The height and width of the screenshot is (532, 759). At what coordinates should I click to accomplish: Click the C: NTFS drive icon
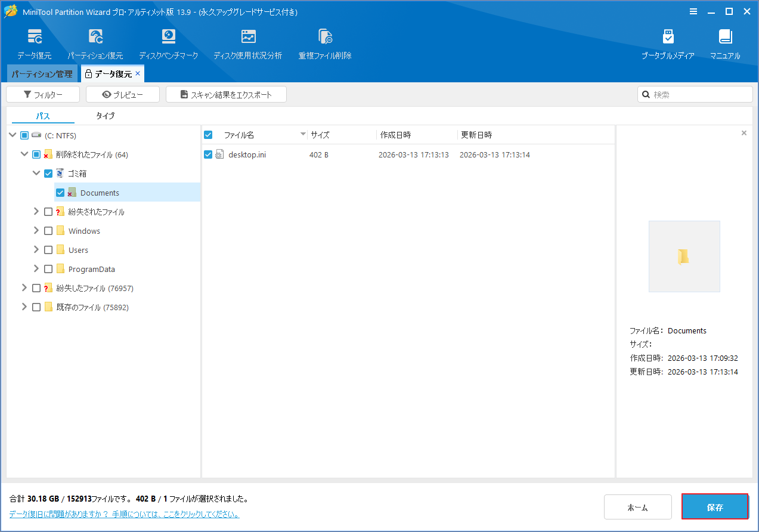click(36, 135)
